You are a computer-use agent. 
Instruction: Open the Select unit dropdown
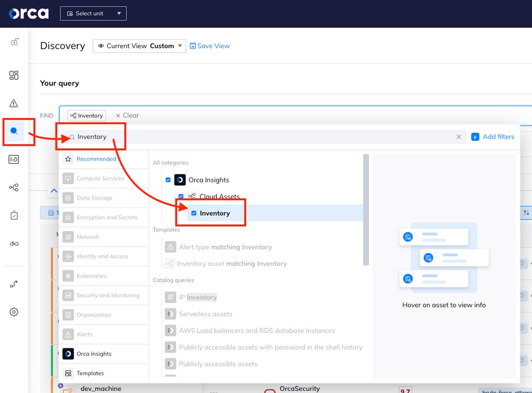pyautogui.click(x=93, y=13)
